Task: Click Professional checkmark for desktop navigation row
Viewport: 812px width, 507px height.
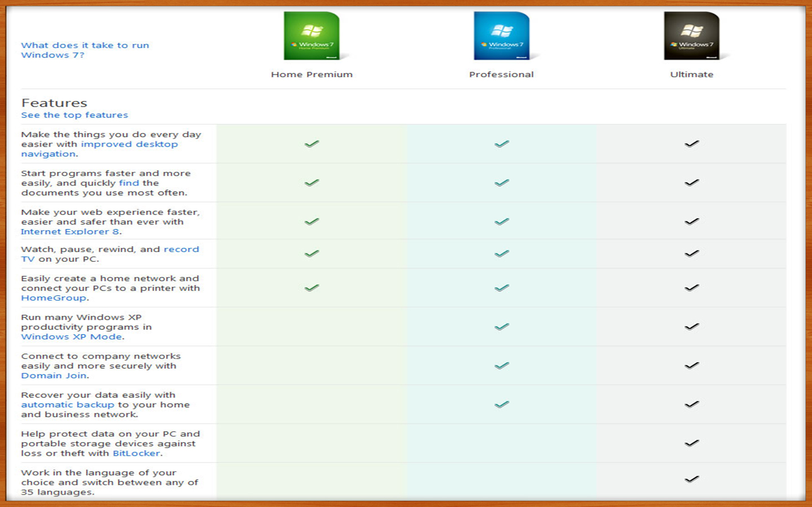Action: [x=502, y=144]
